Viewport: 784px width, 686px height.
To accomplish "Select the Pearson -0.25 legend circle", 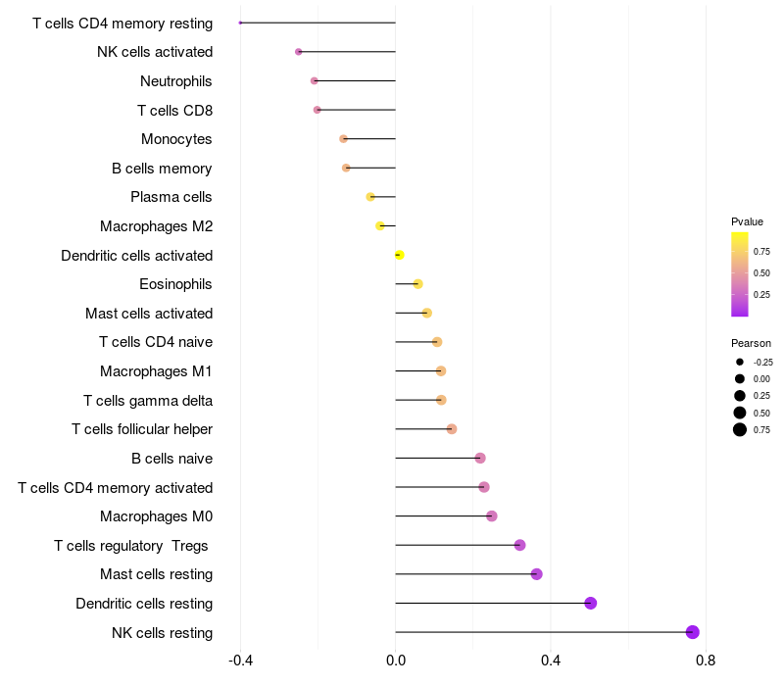I will click(x=740, y=362).
